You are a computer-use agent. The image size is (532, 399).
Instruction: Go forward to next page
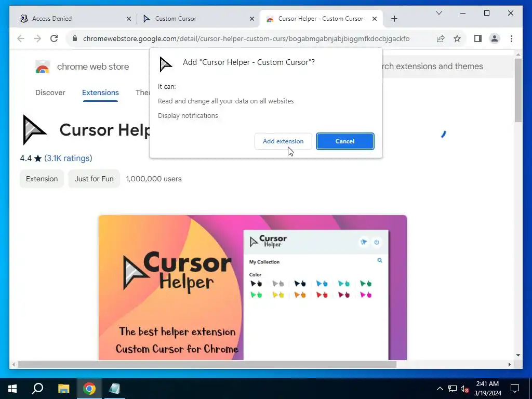coord(37,38)
